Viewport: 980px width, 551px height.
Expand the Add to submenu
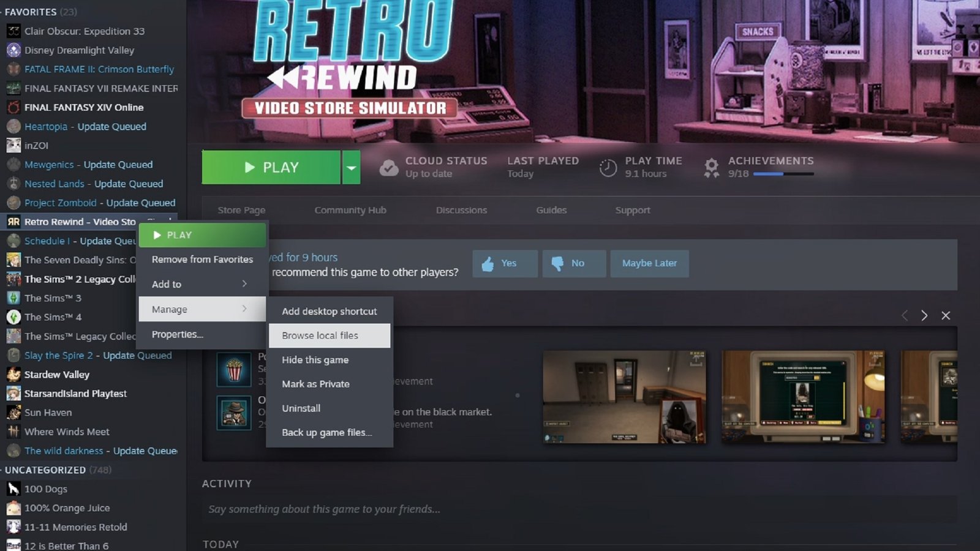click(x=202, y=284)
